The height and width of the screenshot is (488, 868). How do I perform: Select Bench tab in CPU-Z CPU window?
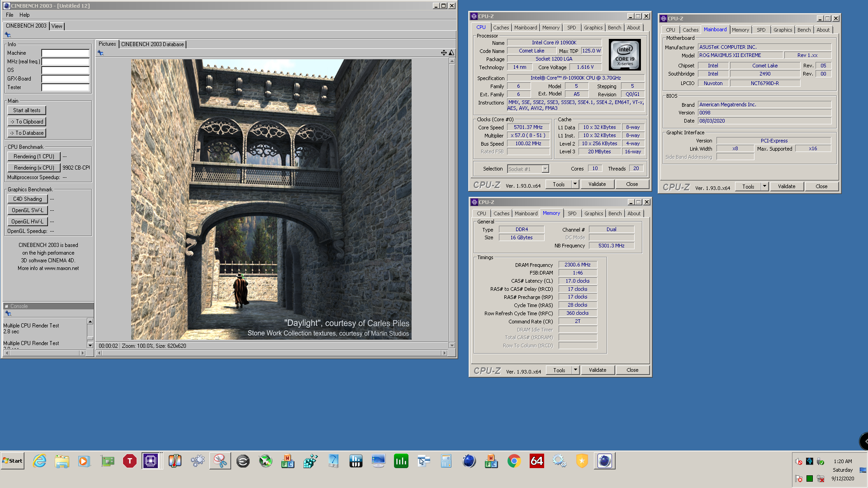pyautogui.click(x=614, y=28)
